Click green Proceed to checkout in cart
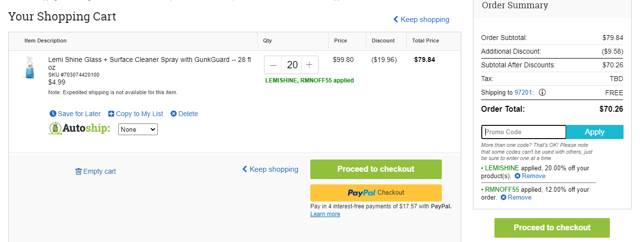This screenshot has height=242, width=644. tap(376, 169)
